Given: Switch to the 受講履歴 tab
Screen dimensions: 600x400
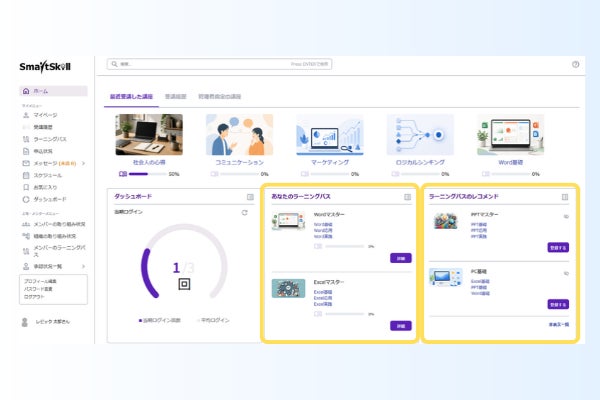Looking at the screenshot, I should 176,96.
